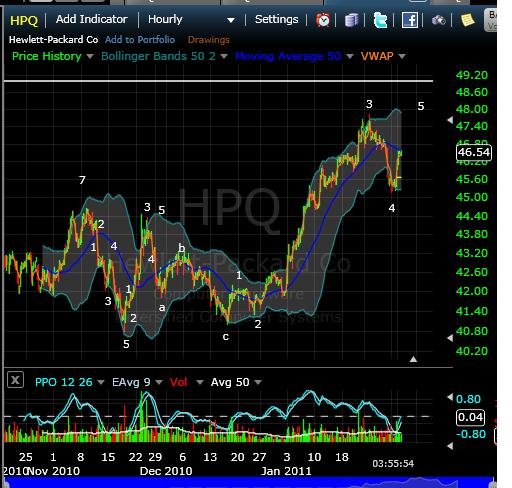Click the 40.20 price axis label
512x488 pixels.
tap(472, 351)
